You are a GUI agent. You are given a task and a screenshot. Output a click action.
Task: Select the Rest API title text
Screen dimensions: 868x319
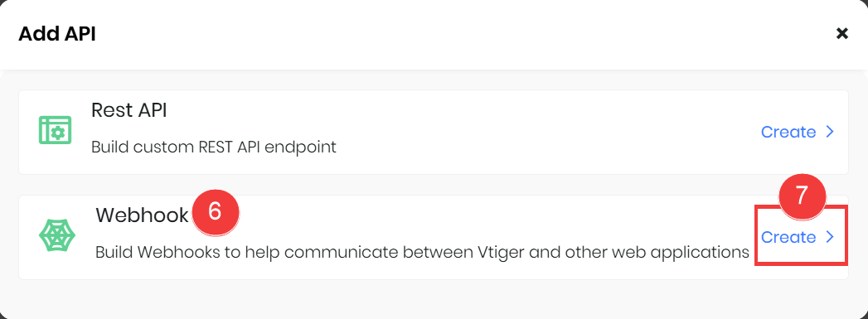point(129,110)
